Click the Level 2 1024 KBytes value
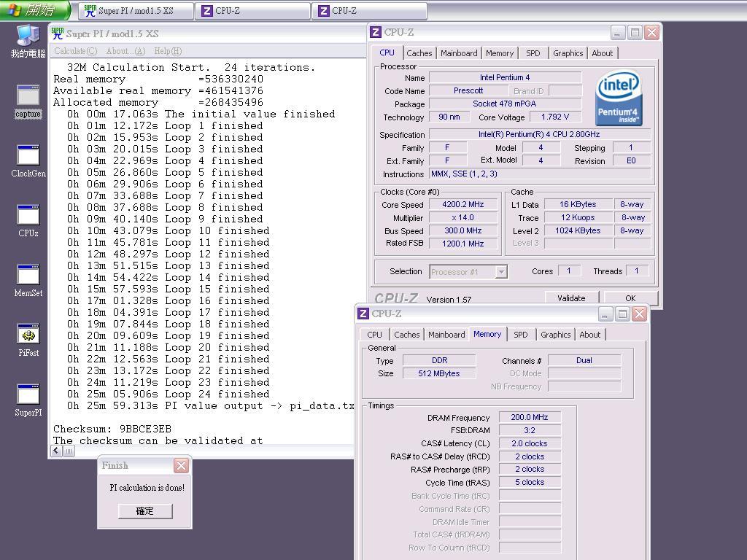 (x=578, y=230)
